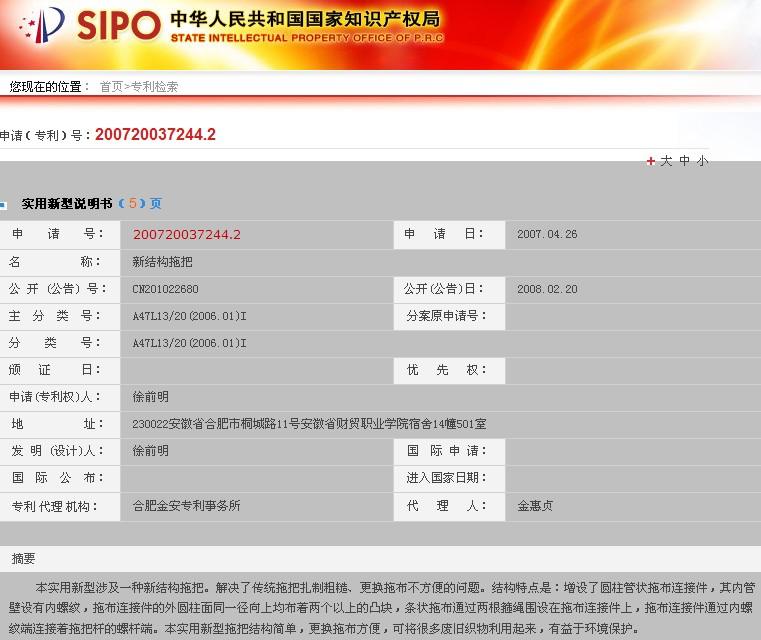Click the red application number heading 200720037244.2
The width and height of the screenshot is (761, 640).
(x=155, y=135)
